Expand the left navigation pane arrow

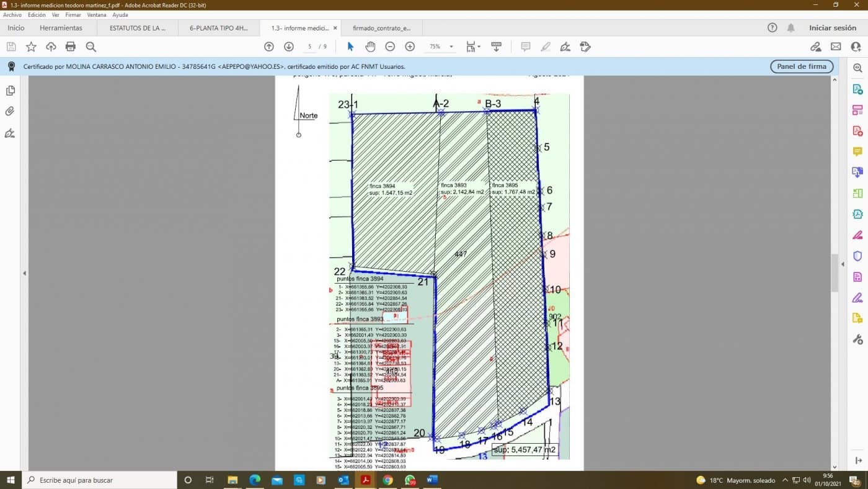(x=24, y=273)
